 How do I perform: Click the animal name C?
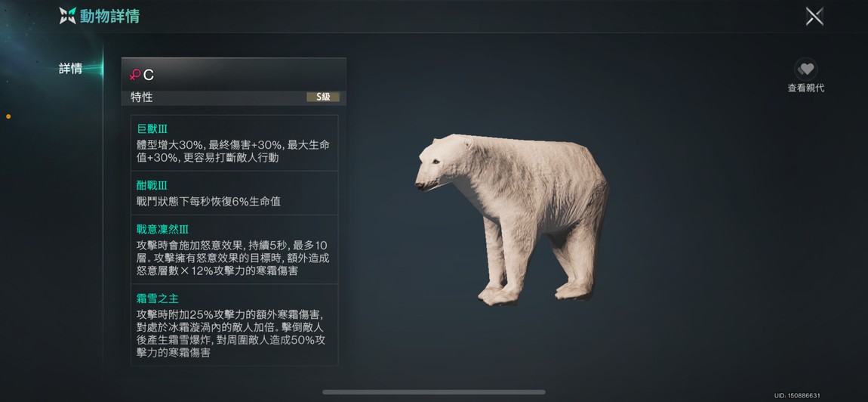coord(149,76)
